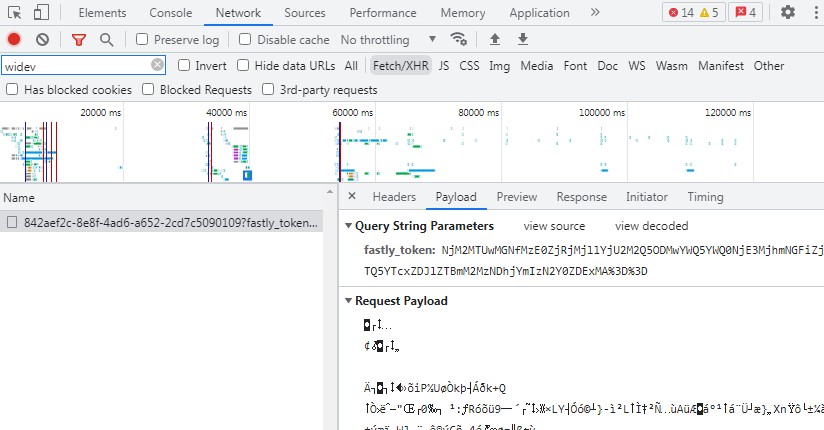Select the 842aef2c-8e8f request row

coord(161,223)
